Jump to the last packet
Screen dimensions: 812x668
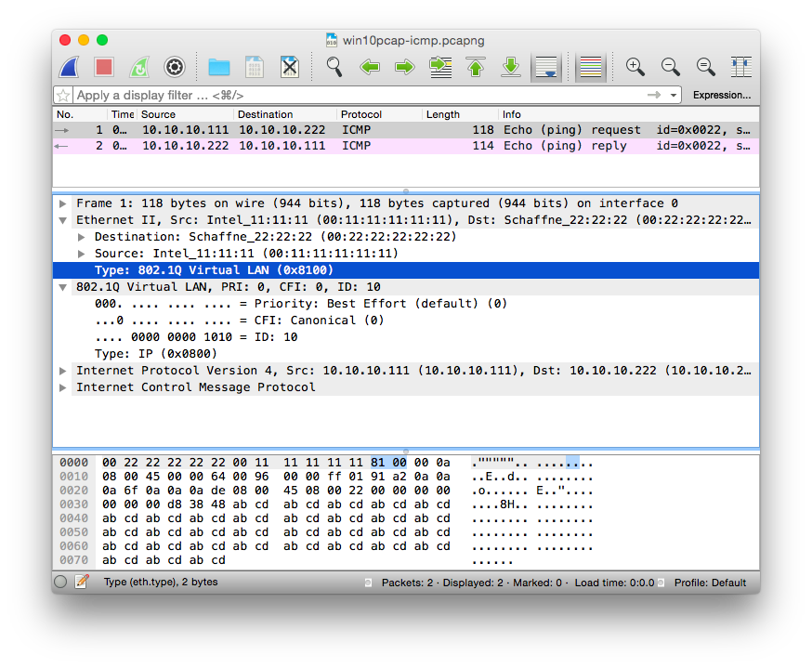511,67
